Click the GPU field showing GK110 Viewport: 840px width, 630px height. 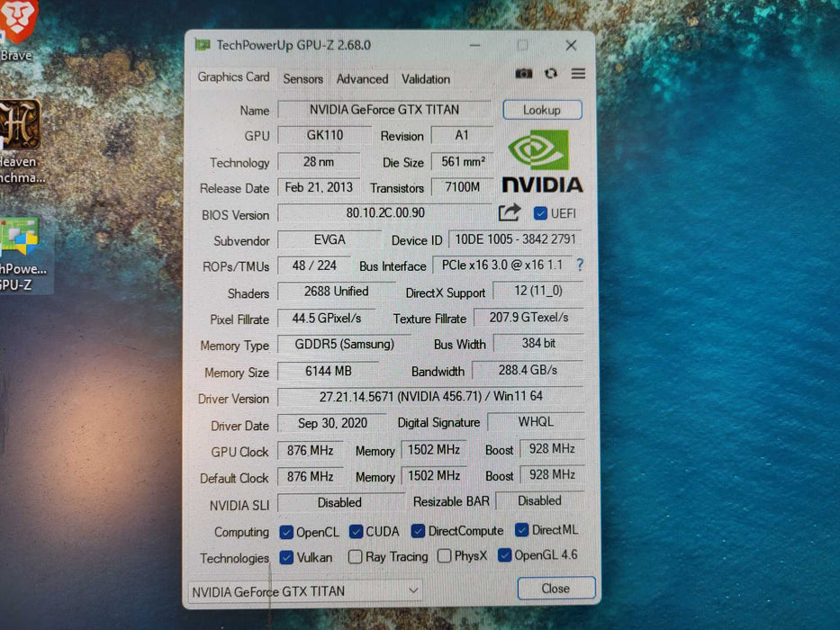coord(325,135)
